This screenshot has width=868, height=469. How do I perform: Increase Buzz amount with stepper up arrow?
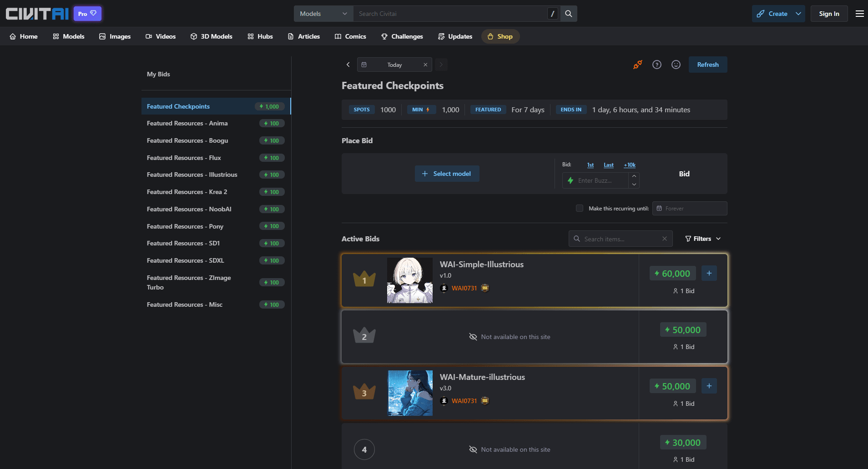[x=634, y=176]
